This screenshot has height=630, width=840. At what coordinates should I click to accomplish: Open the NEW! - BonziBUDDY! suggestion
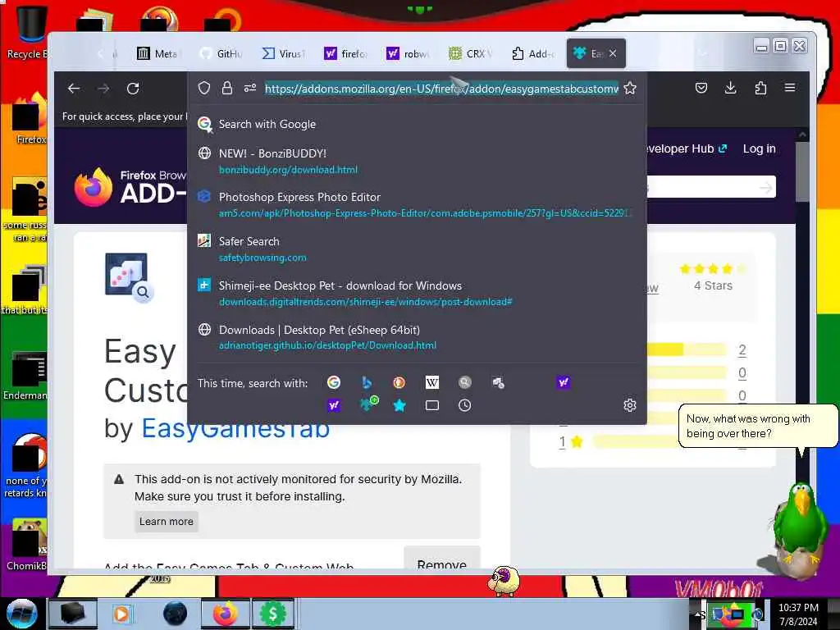(417, 162)
